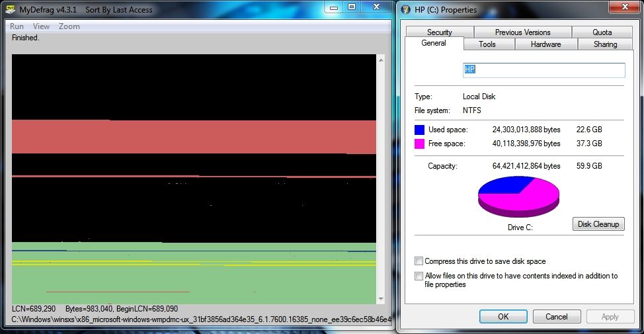Viewport: 644px width, 334px height.
Task: Click the up arrow of the disk map scrollbar
Action: pos(381,60)
